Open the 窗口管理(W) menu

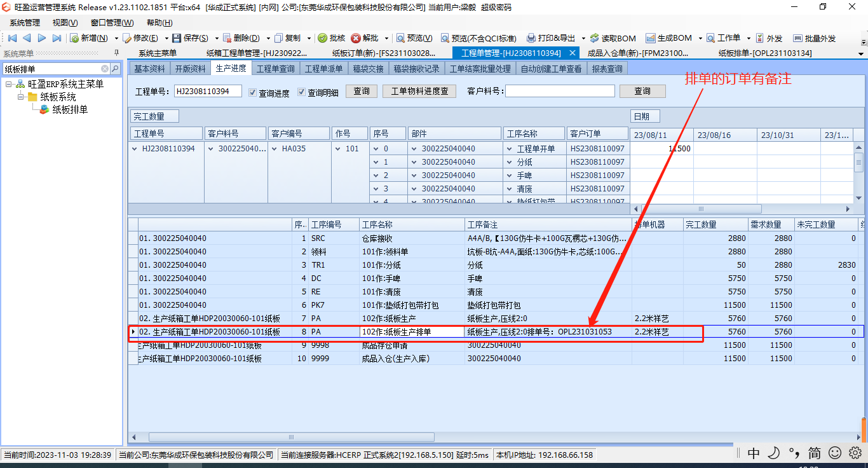click(112, 23)
